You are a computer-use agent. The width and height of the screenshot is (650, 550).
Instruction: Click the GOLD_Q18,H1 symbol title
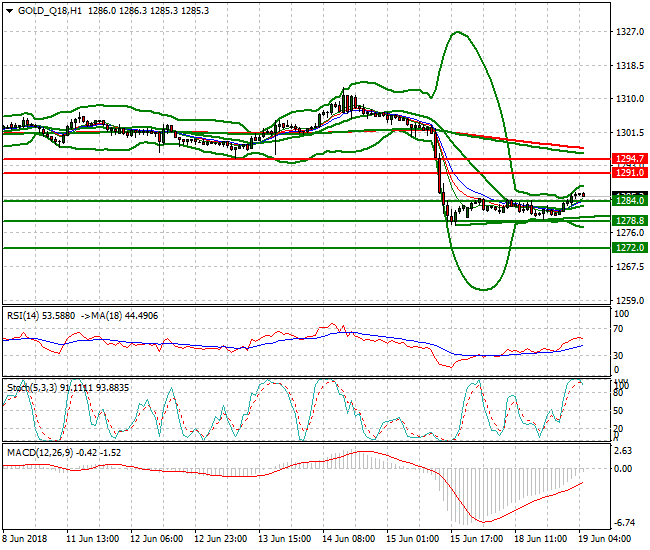pyautogui.click(x=46, y=8)
